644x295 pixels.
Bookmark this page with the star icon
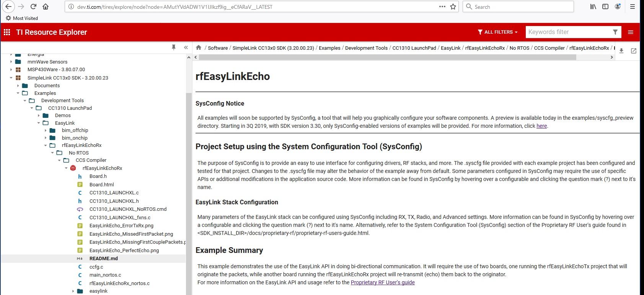pyautogui.click(x=453, y=7)
